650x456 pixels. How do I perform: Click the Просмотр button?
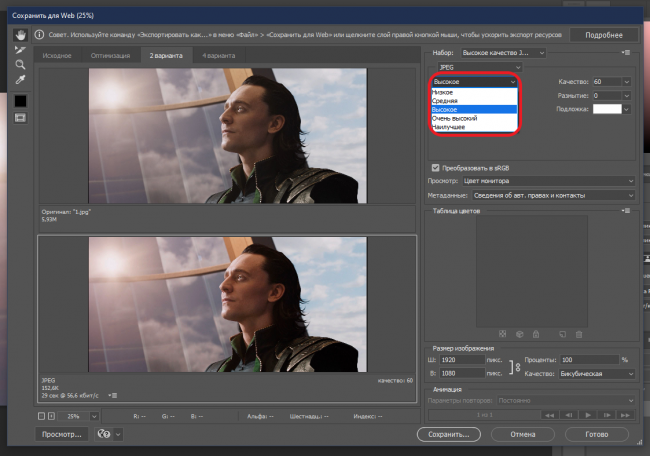click(x=62, y=434)
